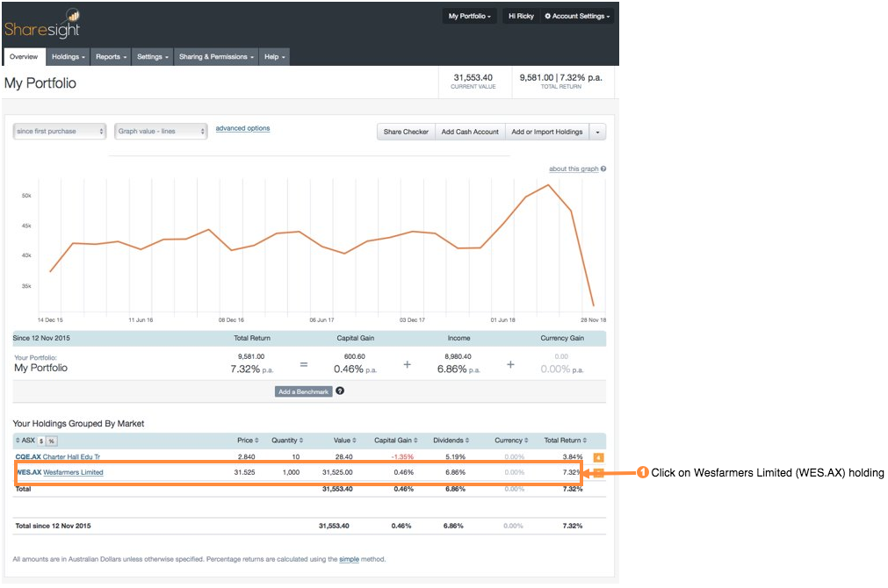Click the 31,553.40 current value figure
This screenshot has height=588, width=888.
(x=473, y=77)
